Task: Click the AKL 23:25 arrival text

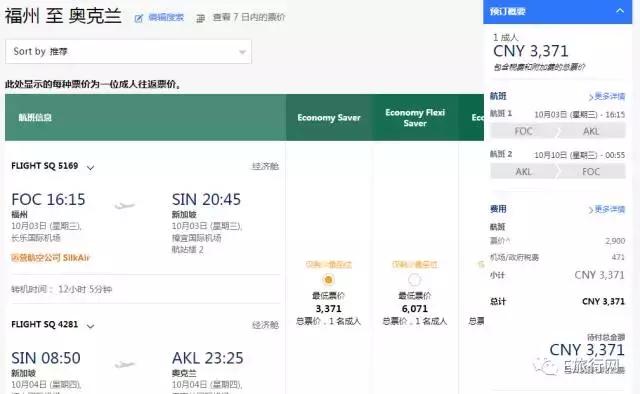Action: click(x=207, y=358)
